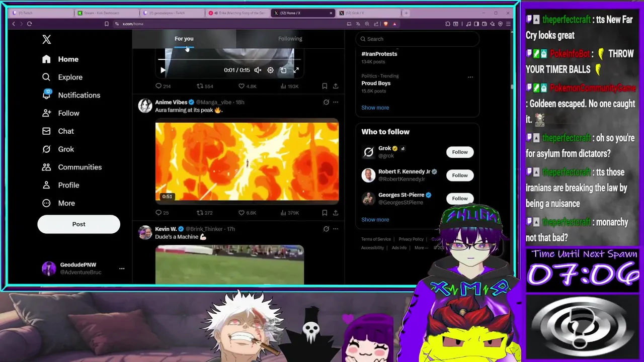
Task: Reply to the post with 214 comments
Action: 163,86
